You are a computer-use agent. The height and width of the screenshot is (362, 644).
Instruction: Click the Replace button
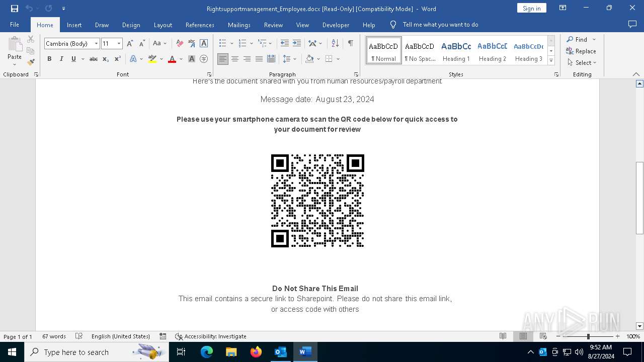tap(581, 51)
